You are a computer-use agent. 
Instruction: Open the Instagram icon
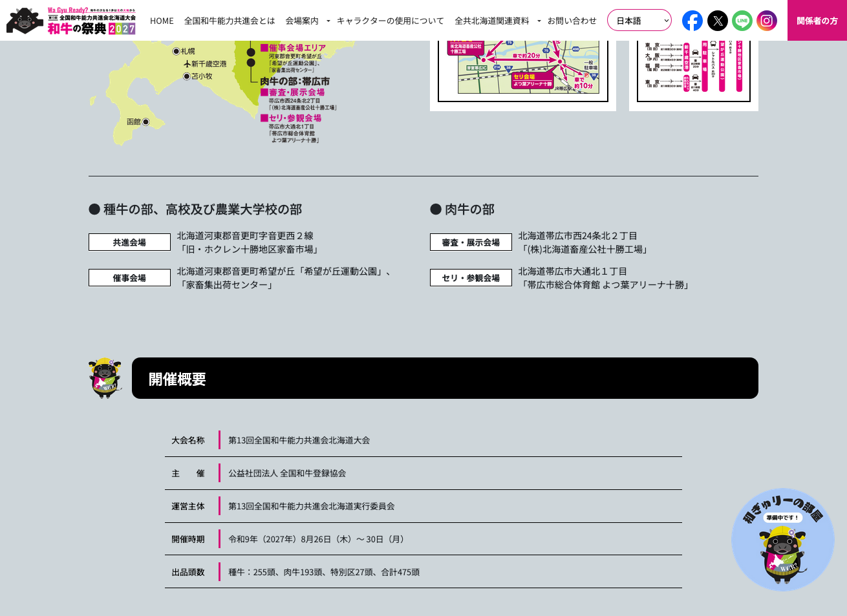pyautogui.click(x=767, y=21)
